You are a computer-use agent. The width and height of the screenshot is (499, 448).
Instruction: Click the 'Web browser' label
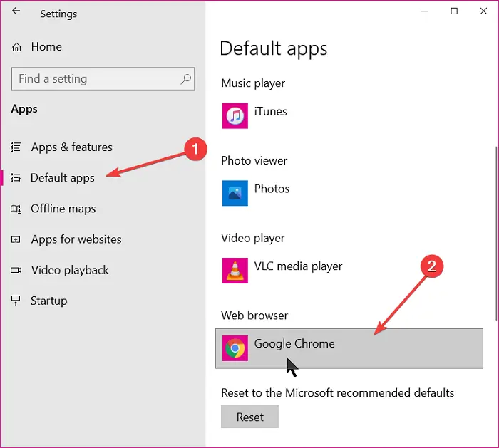[254, 316]
